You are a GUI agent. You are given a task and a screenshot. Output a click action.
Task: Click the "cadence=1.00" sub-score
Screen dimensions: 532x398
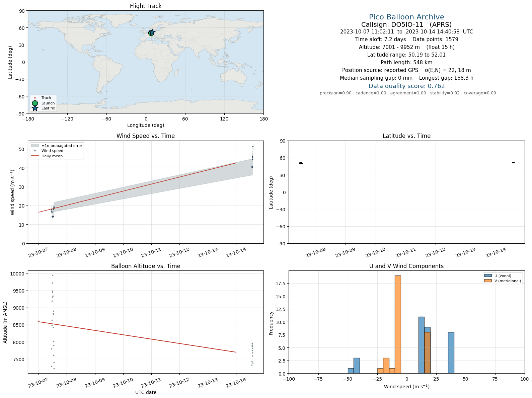[371, 93]
